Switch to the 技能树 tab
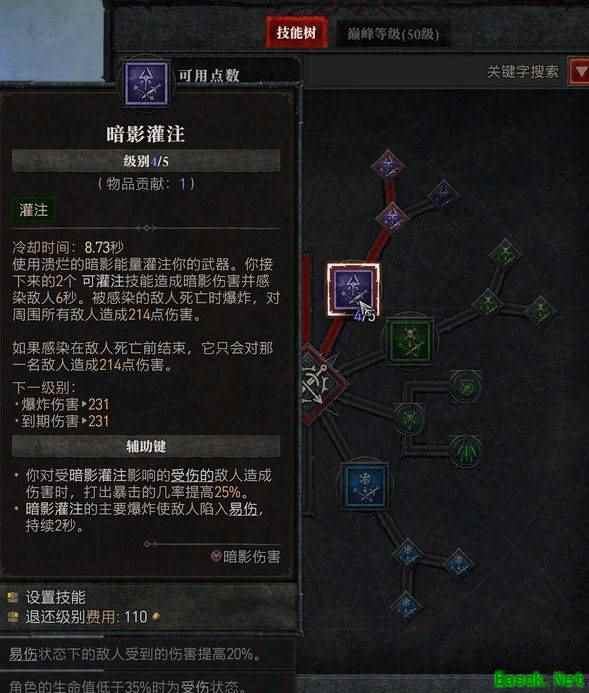The width and height of the screenshot is (589, 693). click(296, 32)
